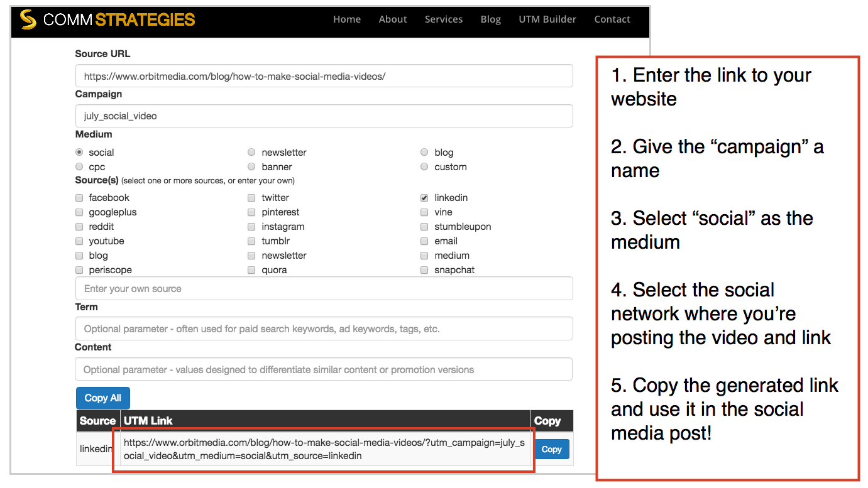Click the Campaign name field
Image resolution: width=868 pixels, height=488 pixels.
pos(324,116)
